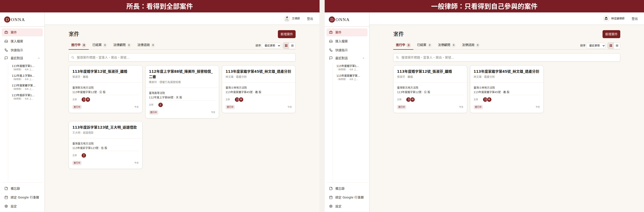This screenshot has height=212, width=644.
Task: Open right 113年度婚字第12號 張淑芬 card
Action: (x=430, y=89)
